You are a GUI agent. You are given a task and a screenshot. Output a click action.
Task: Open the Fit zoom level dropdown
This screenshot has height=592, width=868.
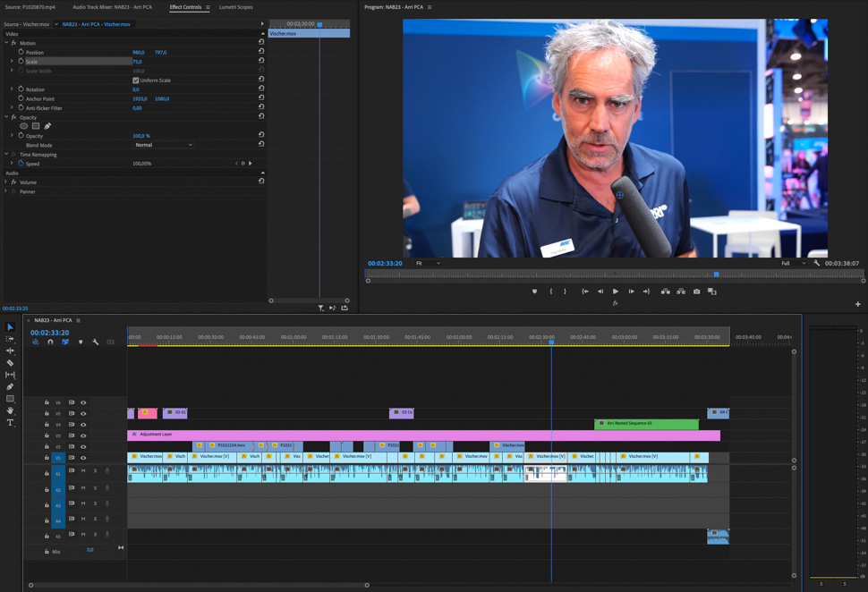point(428,263)
